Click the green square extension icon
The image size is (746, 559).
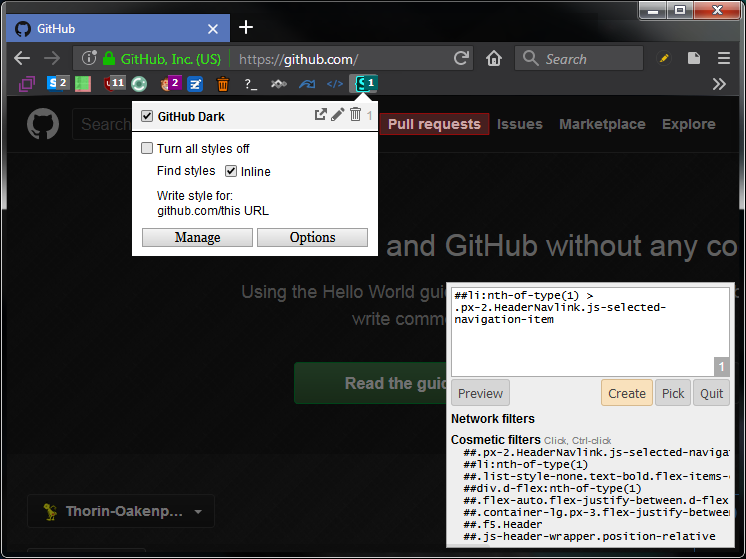83,84
